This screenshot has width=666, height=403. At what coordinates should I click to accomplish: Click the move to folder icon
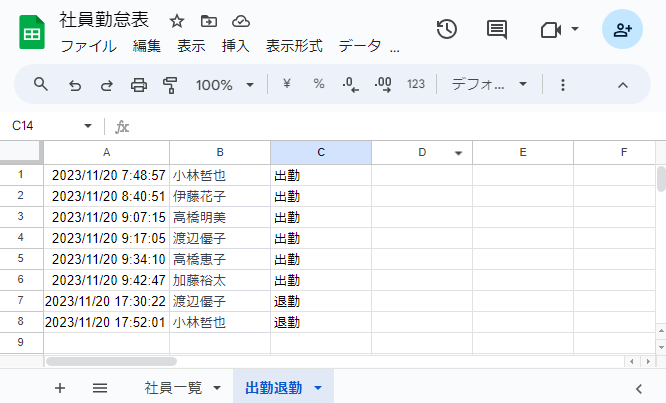click(x=209, y=21)
